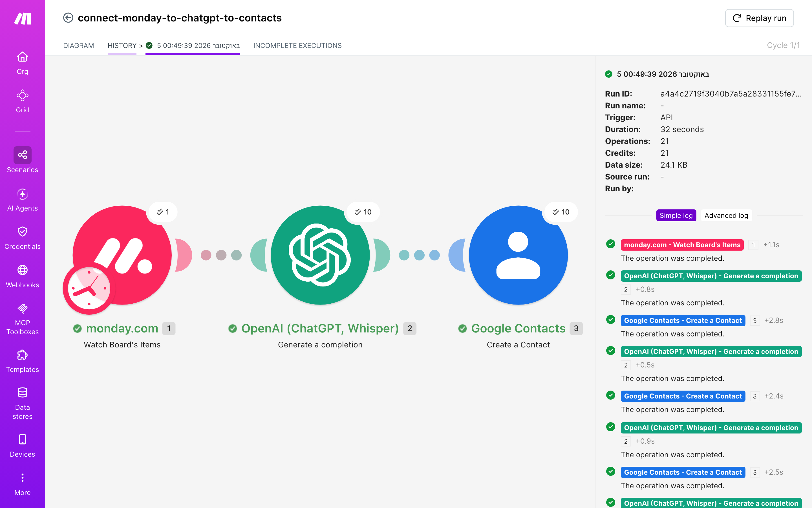
Task: Open MCP Toolboxes in sidebar
Action: point(23,319)
